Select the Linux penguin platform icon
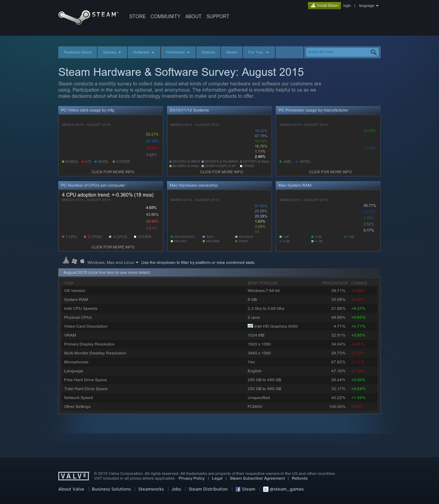Image resolution: width=439 pixels, height=504 pixels. pyautogui.click(x=66, y=261)
